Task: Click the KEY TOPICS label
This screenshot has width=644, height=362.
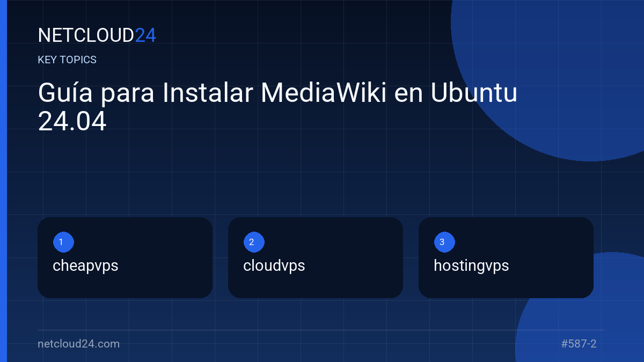Action: (67, 60)
